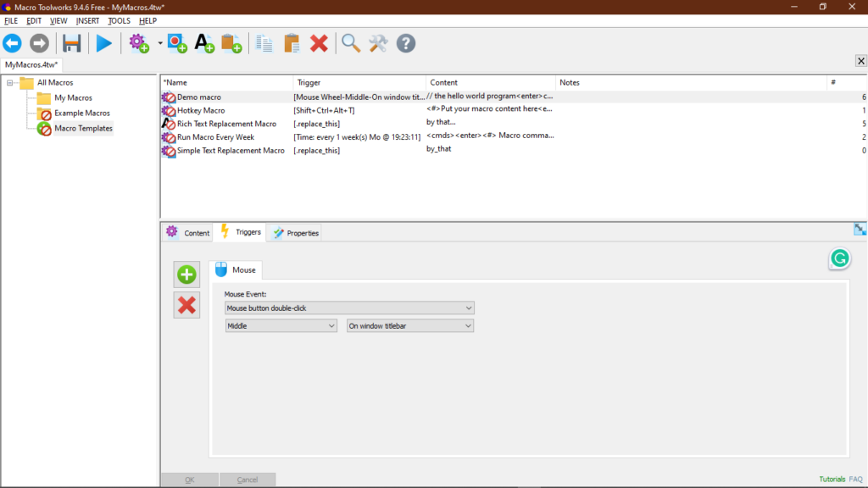Open the Tools menu
Image resolution: width=868 pixels, height=488 pixels.
(x=119, y=20)
